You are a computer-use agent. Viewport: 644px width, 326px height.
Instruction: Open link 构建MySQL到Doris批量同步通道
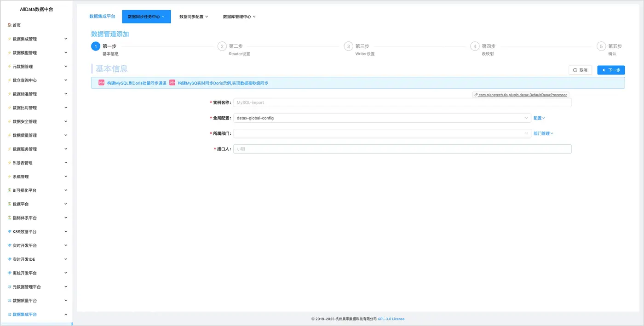click(x=137, y=83)
